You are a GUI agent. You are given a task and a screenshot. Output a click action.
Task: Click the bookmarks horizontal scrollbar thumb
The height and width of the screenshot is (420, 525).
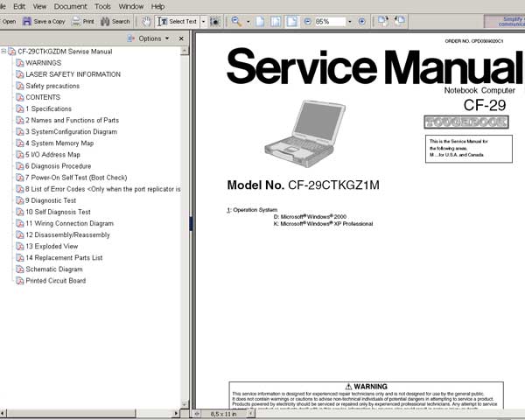pos(71,413)
